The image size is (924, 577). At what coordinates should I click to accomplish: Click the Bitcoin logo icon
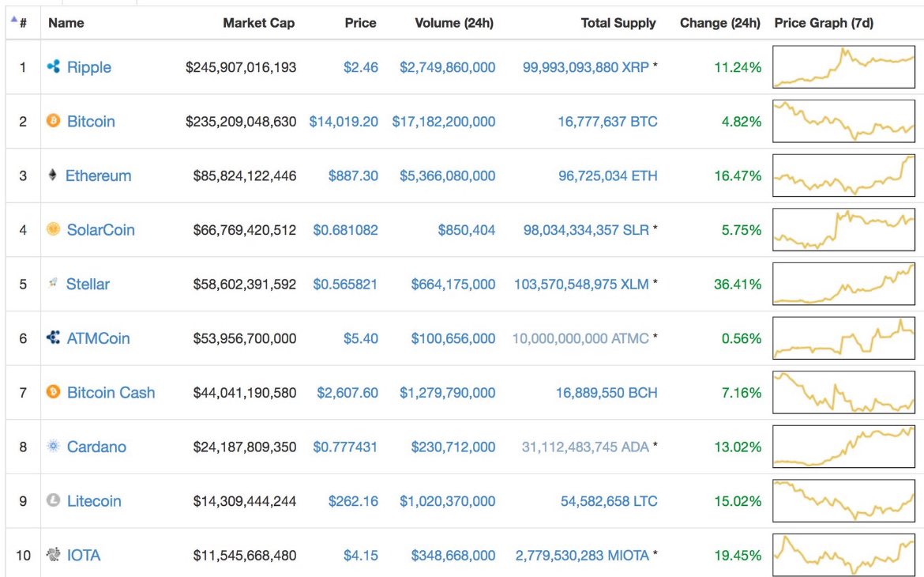(x=53, y=121)
